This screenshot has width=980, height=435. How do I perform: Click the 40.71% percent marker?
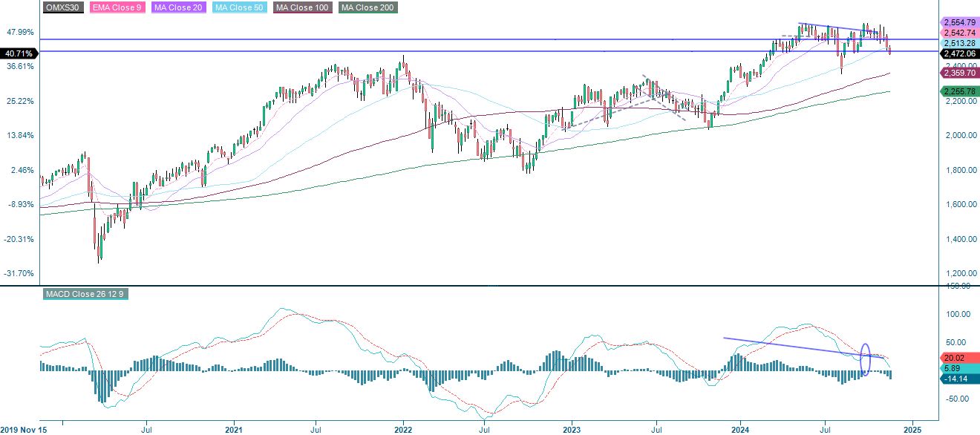coord(19,53)
